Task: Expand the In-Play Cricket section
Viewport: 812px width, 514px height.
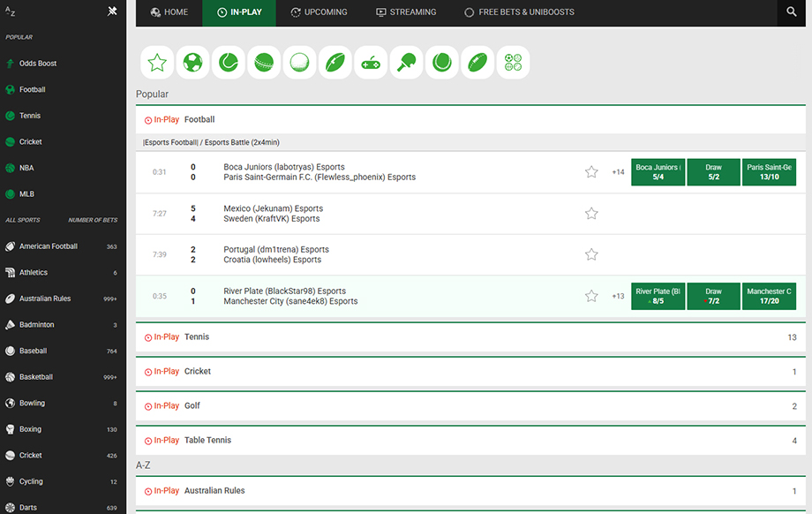Action: click(470, 372)
